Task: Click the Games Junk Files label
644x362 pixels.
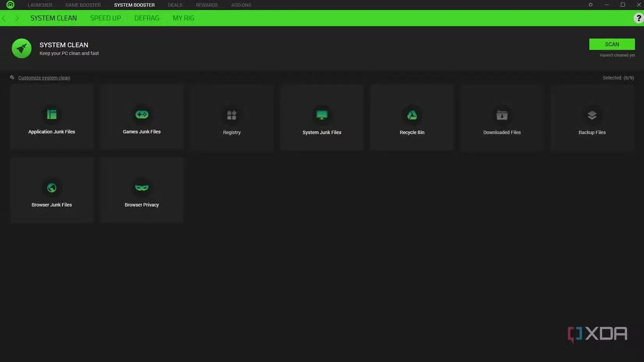Action: pyautogui.click(x=142, y=132)
